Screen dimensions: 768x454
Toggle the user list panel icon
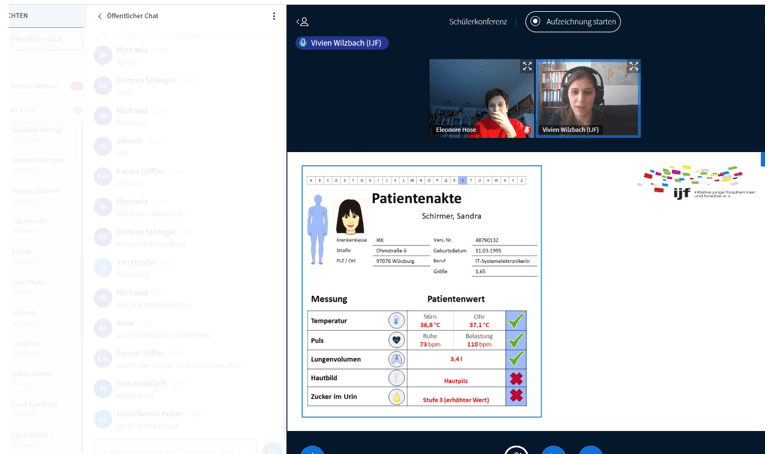[x=302, y=21]
